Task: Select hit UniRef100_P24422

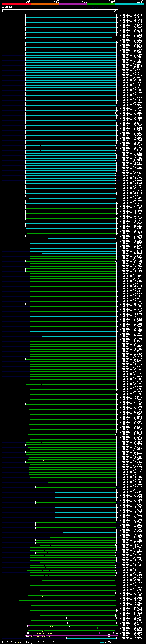Action: [131, 256]
